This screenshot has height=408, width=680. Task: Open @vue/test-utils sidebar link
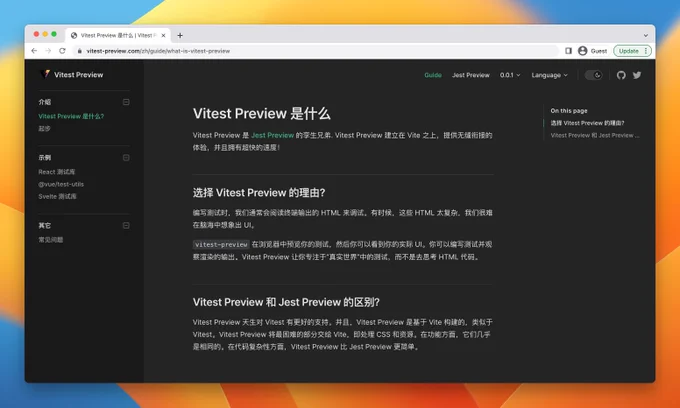point(61,184)
